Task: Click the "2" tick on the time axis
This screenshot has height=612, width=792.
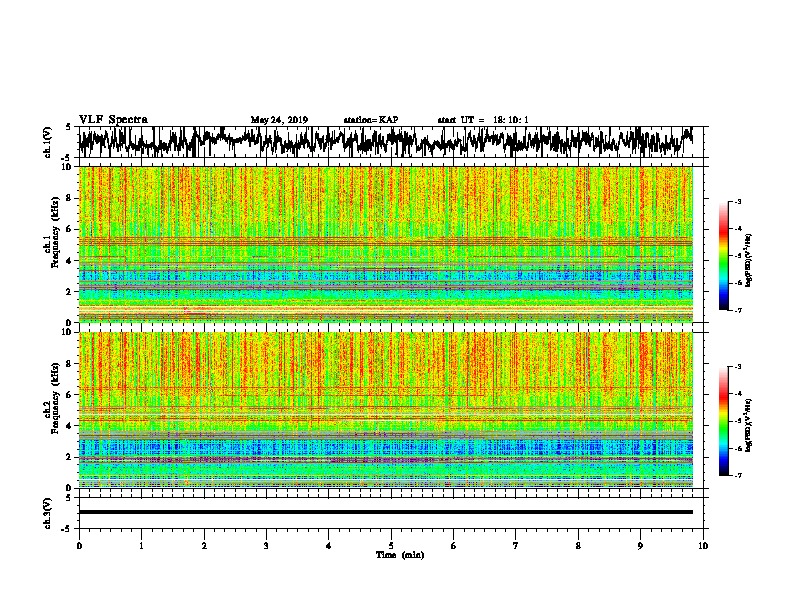Action: coord(204,546)
